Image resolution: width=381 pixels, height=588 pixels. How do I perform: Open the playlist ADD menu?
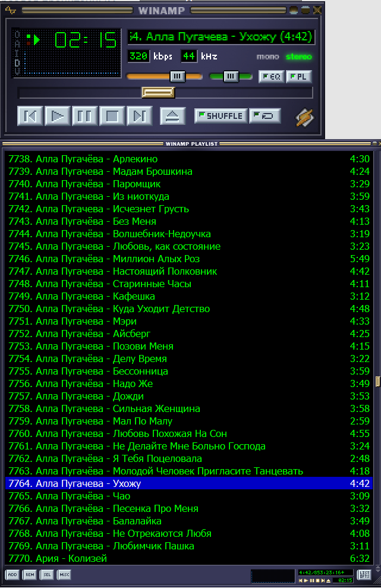(x=12, y=574)
